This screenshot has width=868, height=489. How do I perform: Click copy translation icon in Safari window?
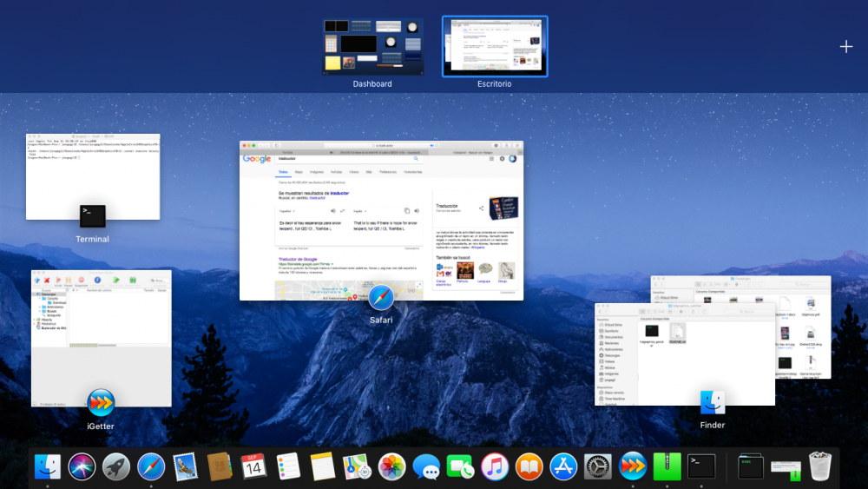click(407, 211)
